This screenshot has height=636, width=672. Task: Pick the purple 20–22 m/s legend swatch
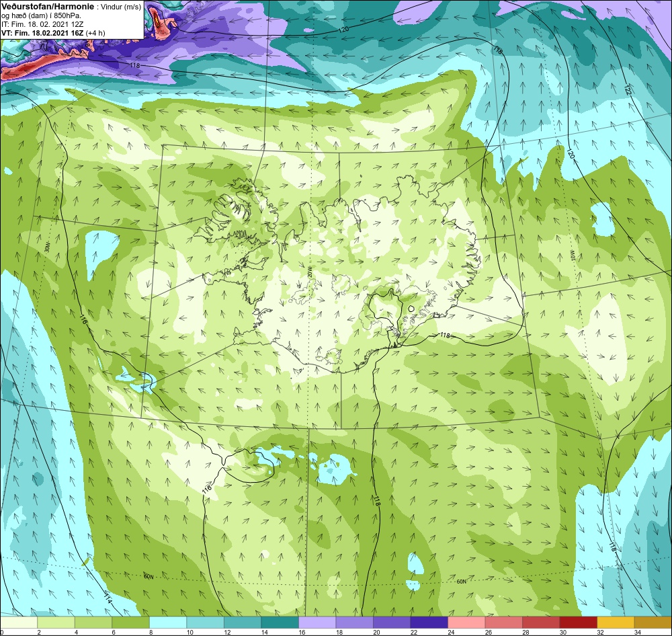coord(392,623)
